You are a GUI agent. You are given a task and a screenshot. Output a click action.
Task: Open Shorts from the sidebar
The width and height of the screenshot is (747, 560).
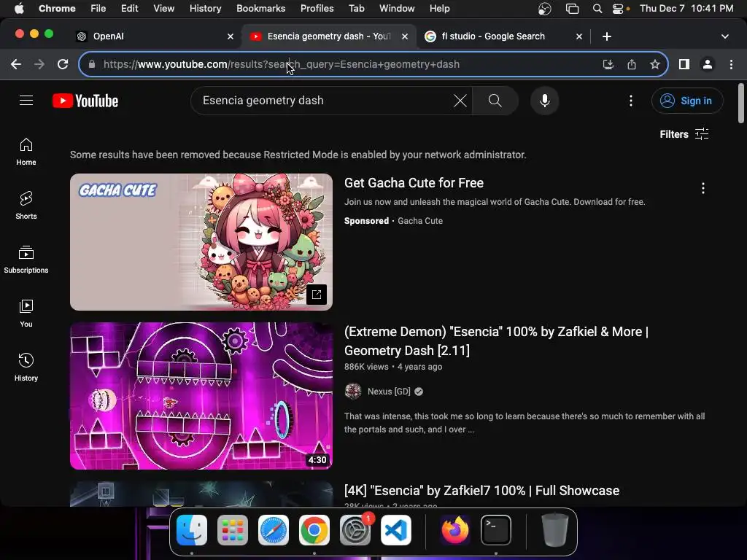[26, 206]
